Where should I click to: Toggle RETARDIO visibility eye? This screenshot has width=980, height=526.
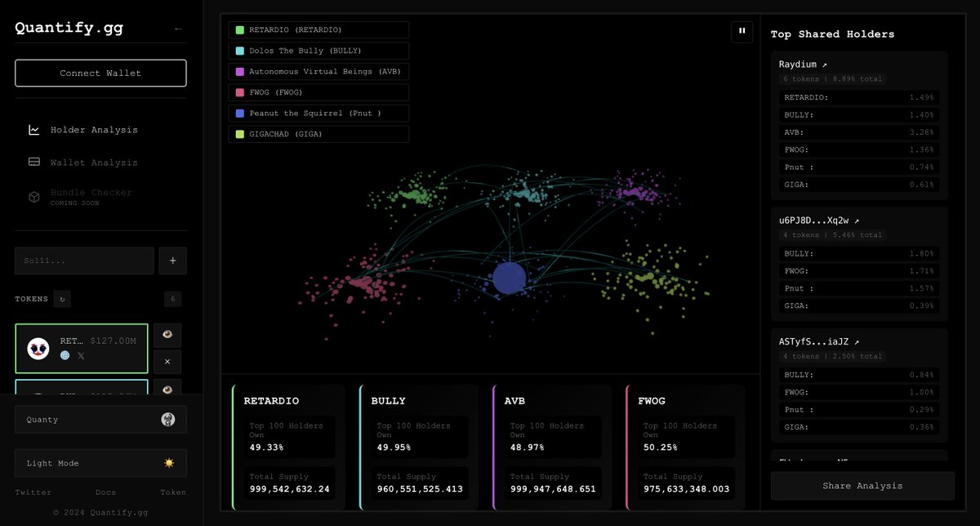[x=167, y=335]
